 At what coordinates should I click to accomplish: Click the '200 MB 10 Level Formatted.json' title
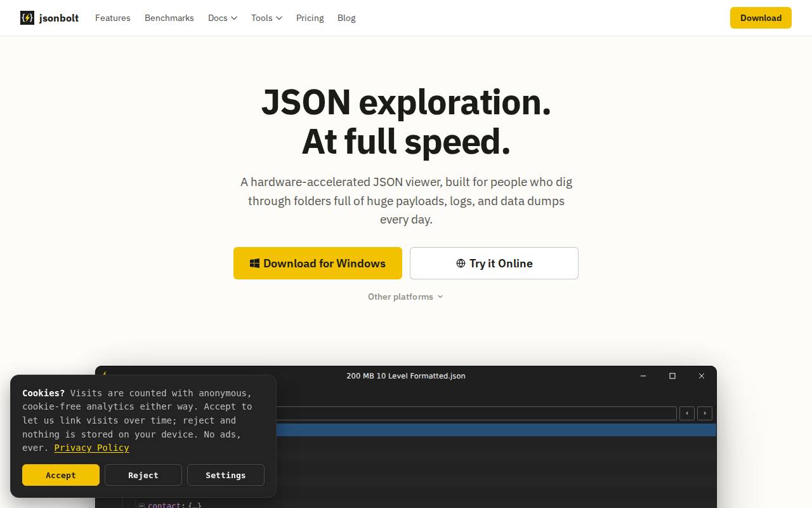point(406,376)
